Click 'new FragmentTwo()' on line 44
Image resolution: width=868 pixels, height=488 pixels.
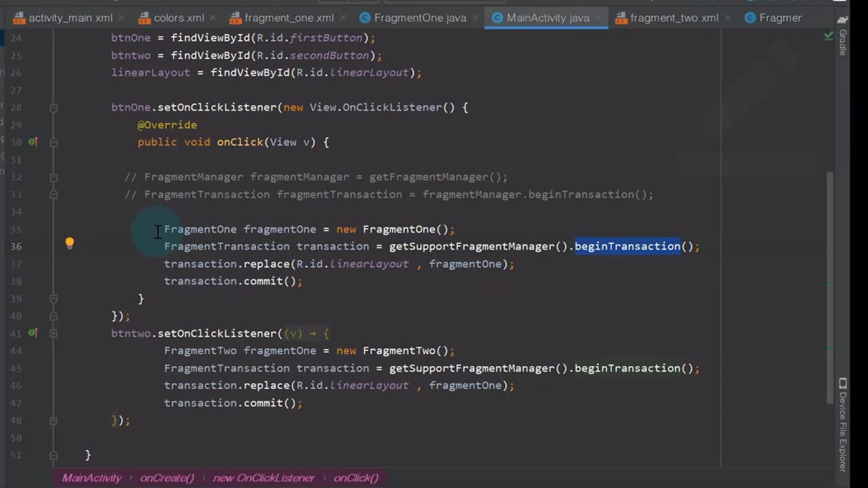pos(395,351)
